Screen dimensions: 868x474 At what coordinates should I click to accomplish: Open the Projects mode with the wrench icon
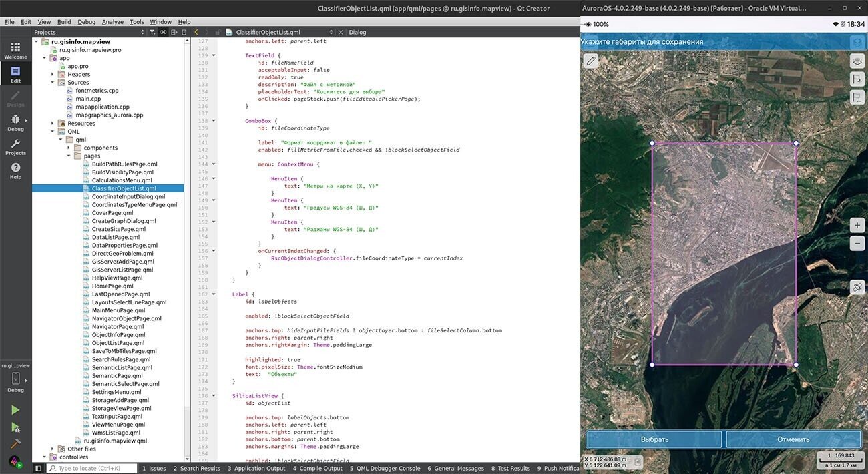coord(15,147)
